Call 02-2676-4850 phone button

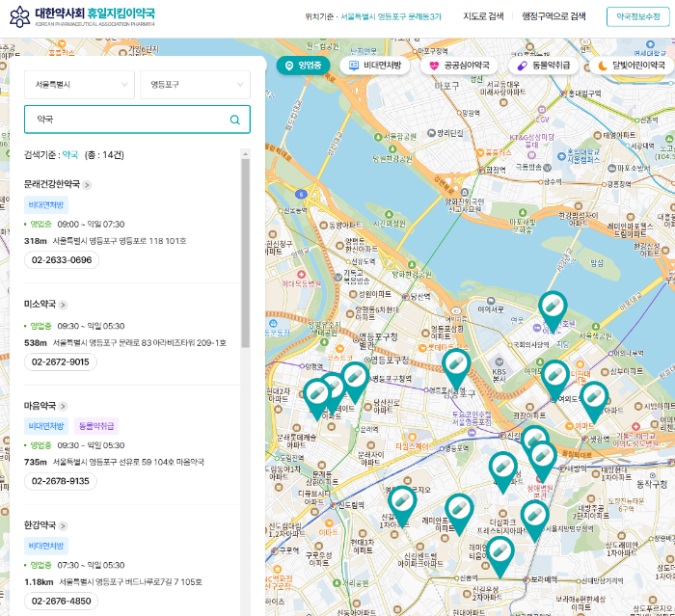(61, 601)
